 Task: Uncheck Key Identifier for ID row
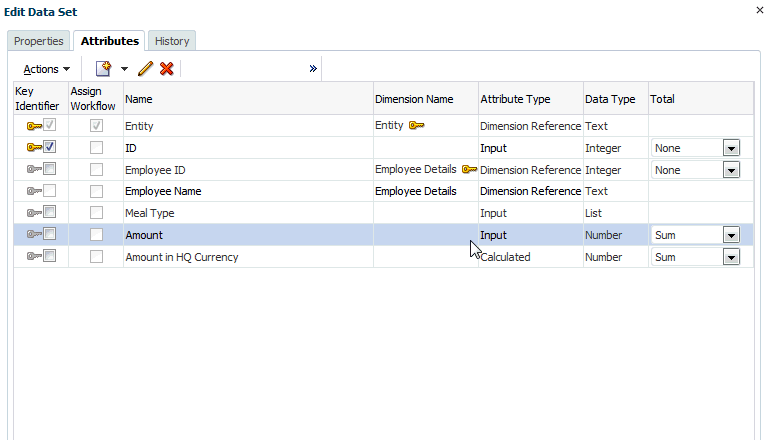[x=50, y=147]
